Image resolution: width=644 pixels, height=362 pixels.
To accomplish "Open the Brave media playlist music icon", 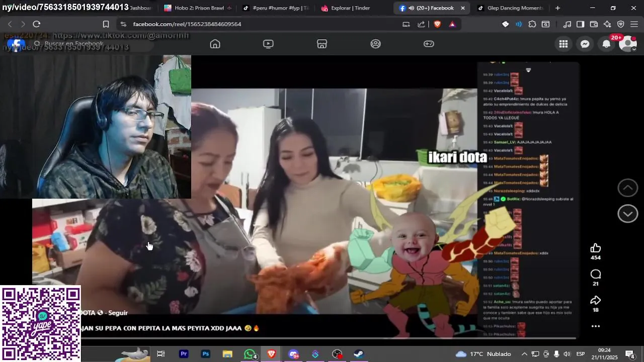I will 567,24.
